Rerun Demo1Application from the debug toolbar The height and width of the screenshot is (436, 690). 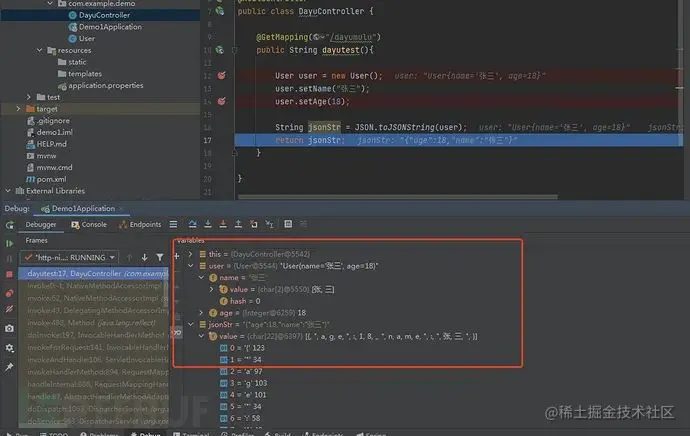tap(9, 225)
